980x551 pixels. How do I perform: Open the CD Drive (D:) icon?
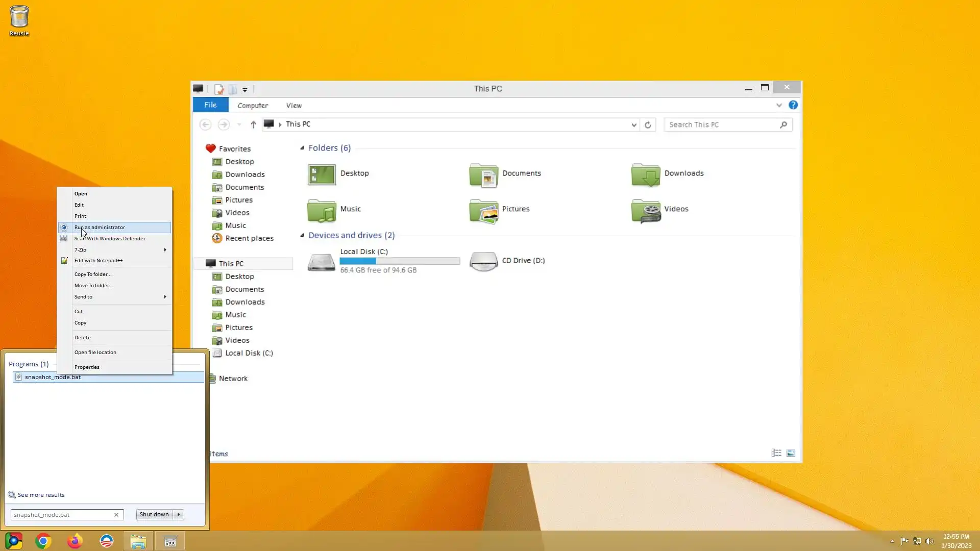click(x=483, y=261)
